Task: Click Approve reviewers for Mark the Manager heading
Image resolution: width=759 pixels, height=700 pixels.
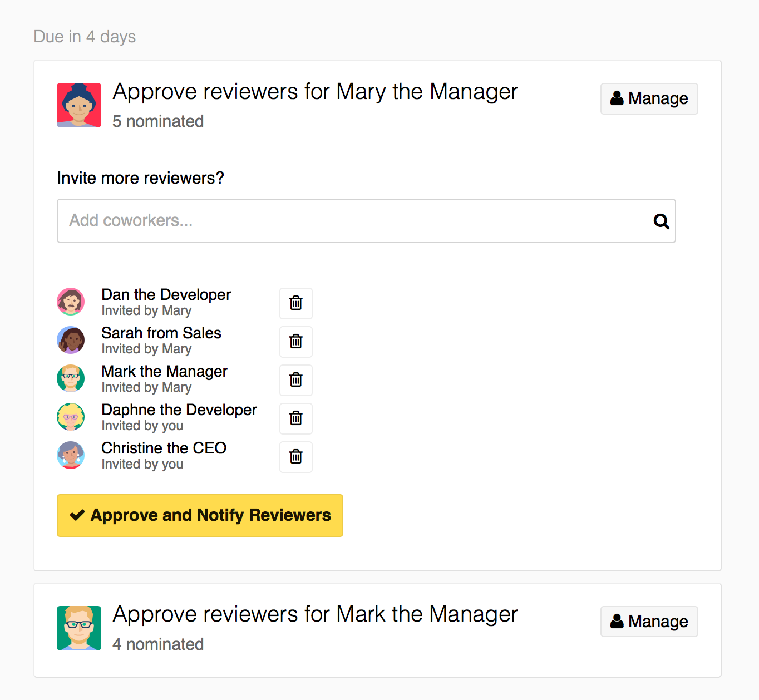Action: [315, 614]
